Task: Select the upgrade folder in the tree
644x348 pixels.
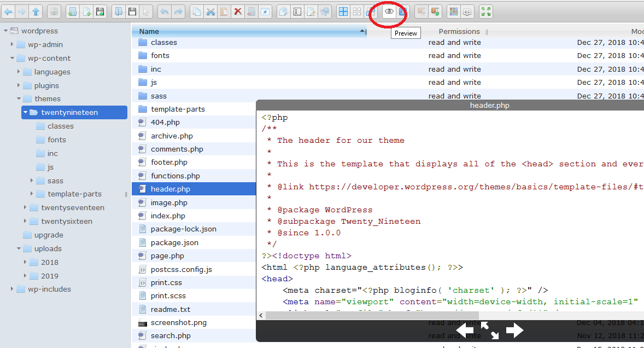Action: (x=49, y=235)
